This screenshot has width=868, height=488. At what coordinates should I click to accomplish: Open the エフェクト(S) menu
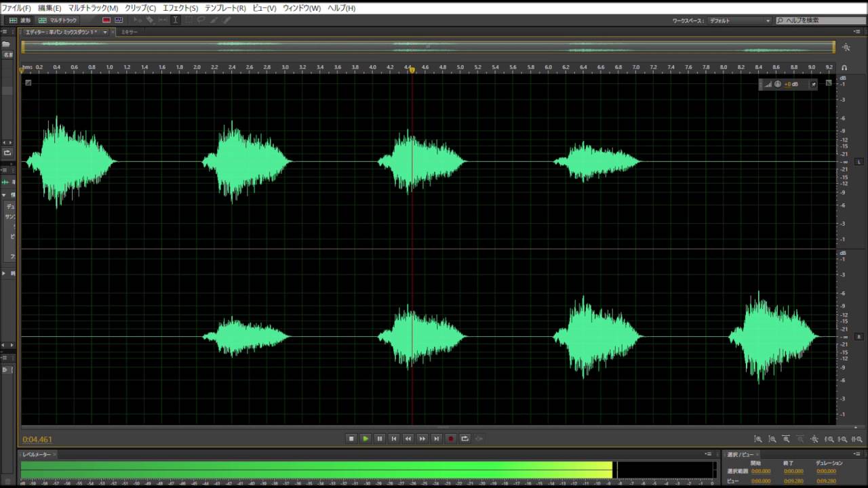[180, 8]
